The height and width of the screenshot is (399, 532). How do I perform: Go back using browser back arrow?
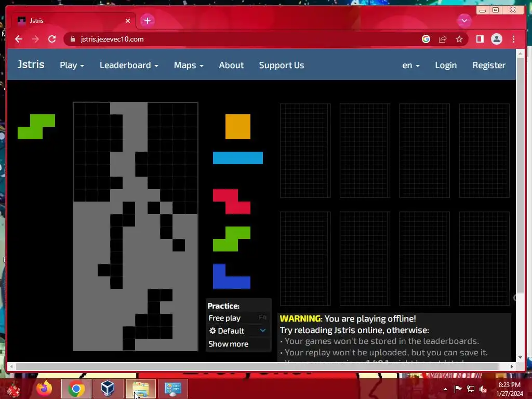pyautogui.click(x=19, y=39)
